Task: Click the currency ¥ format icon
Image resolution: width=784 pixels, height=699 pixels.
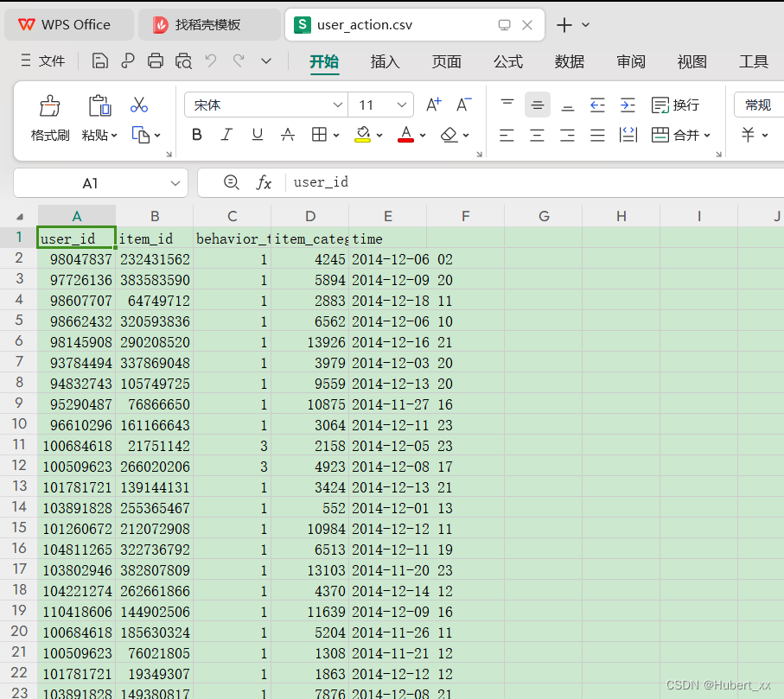Action: (x=748, y=135)
